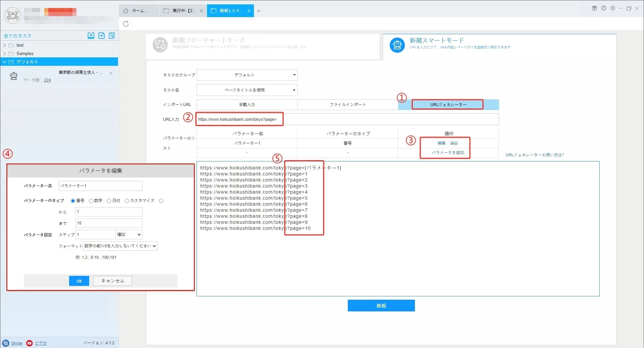644x348 pixels.
Task: Click the crab robot profile avatar
Action: point(13,15)
